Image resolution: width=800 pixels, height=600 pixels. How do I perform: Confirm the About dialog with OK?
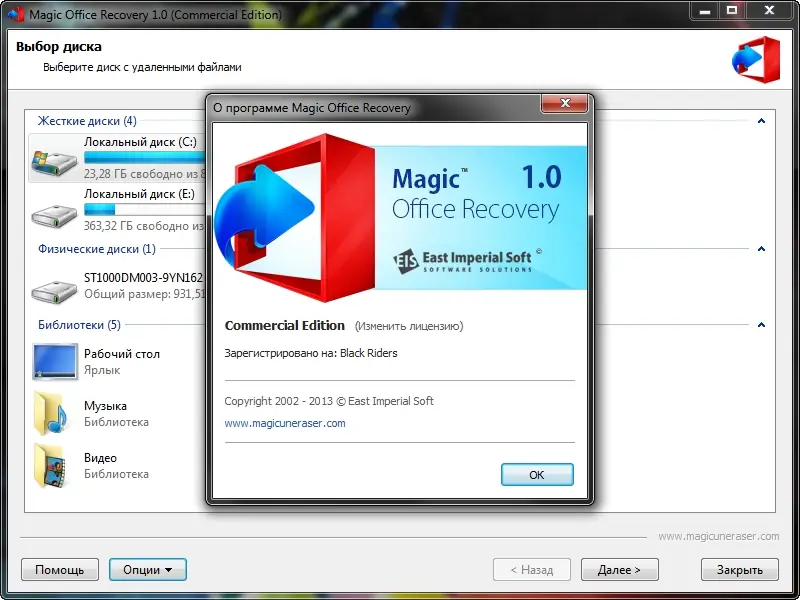tap(537, 474)
